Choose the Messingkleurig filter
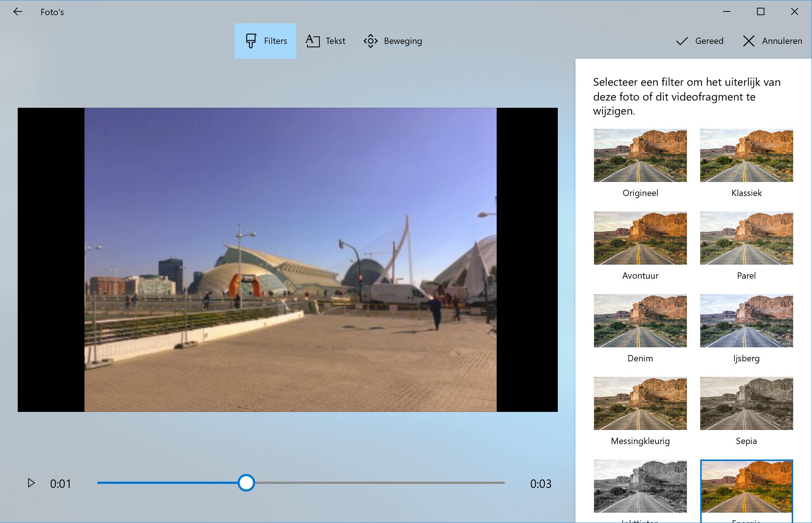The height and width of the screenshot is (523, 812). pos(640,403)
